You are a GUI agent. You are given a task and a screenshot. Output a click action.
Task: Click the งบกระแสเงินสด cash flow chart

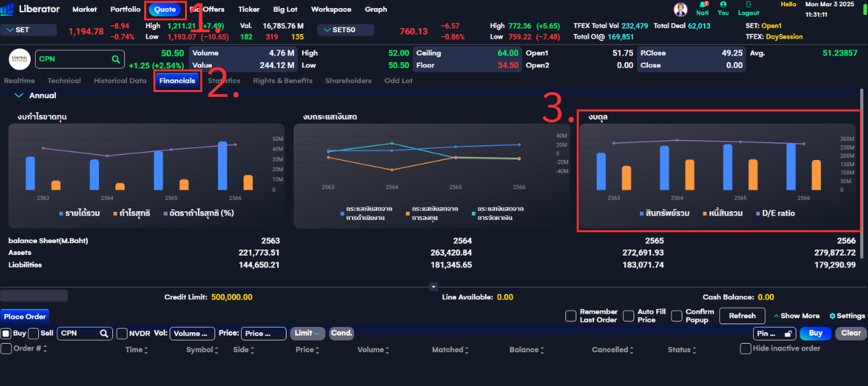pyautogui.click(x=432, y=176)
